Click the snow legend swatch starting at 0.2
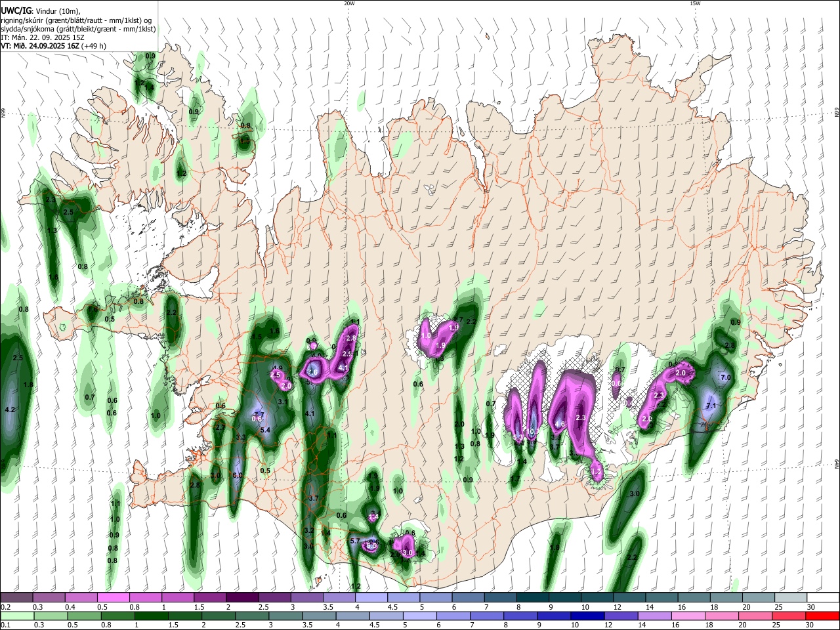Screen dimensions: 840x630 [x=16, y=597]
